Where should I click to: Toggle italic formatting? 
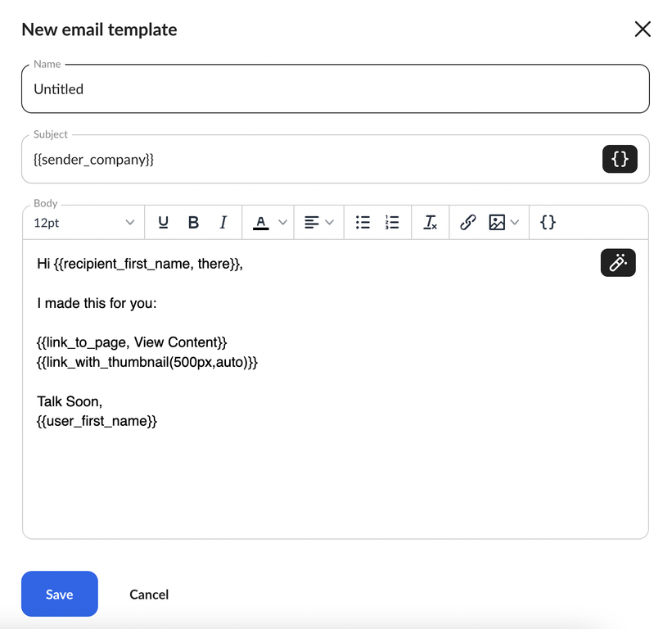[223, 223]
